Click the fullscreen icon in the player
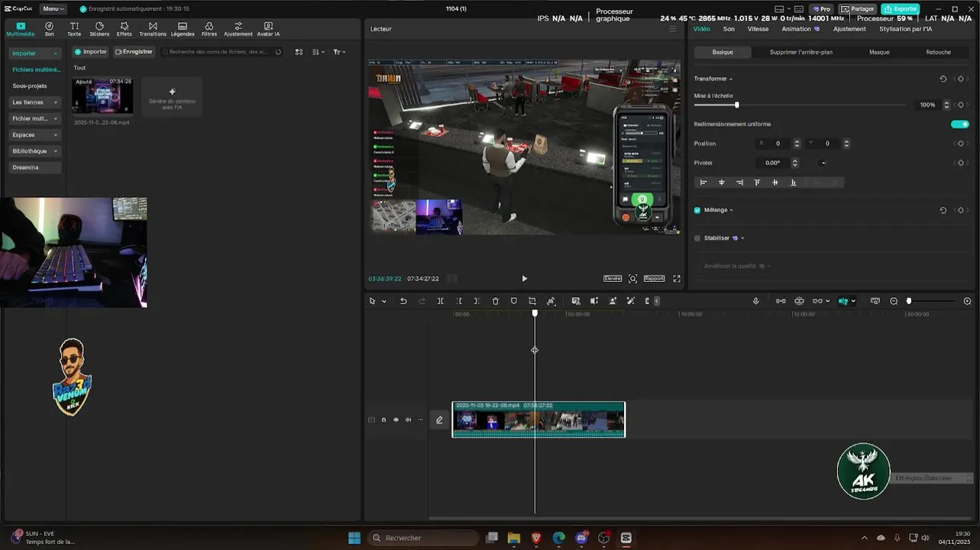The width and height of the screenshot is (980, 550). 677,279
